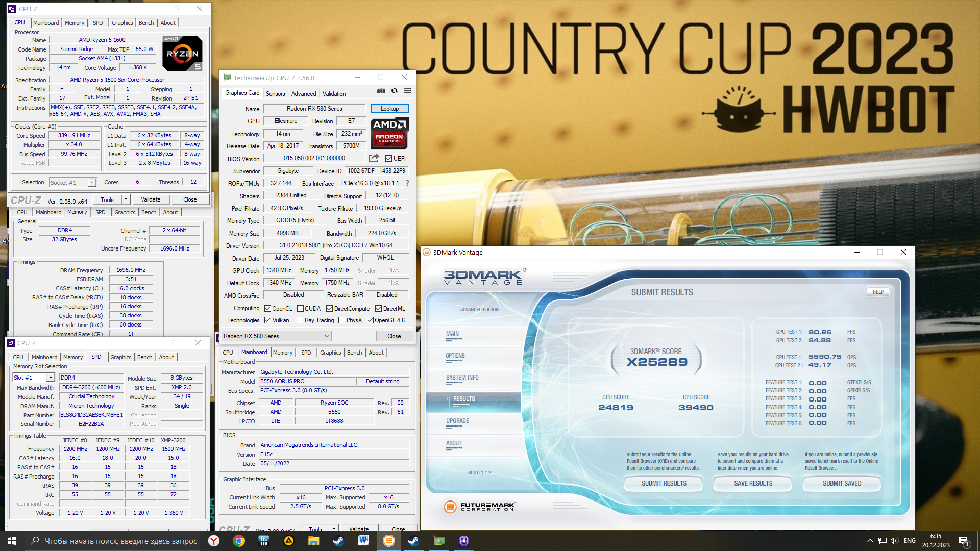Image resolution: width=980 pixels, height=551 pixels.
Task: Toggle the CUDA checkbox
Action: pos(300,309)
